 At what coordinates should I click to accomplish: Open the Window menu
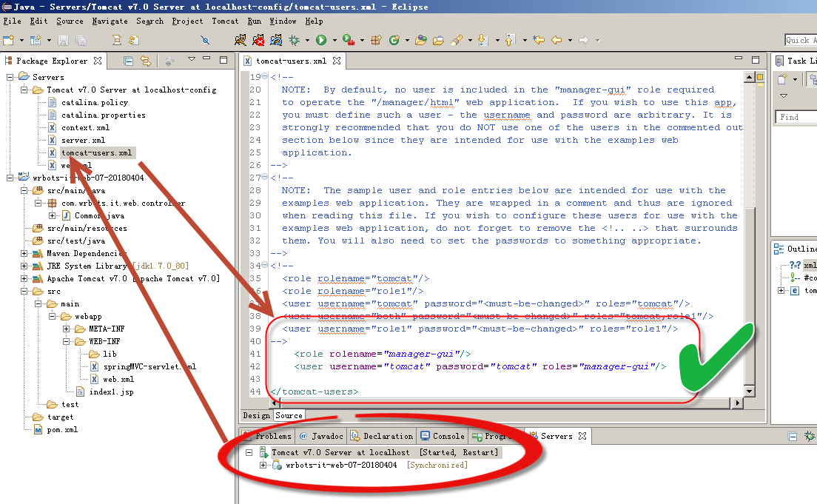click(x=283, y=21)
